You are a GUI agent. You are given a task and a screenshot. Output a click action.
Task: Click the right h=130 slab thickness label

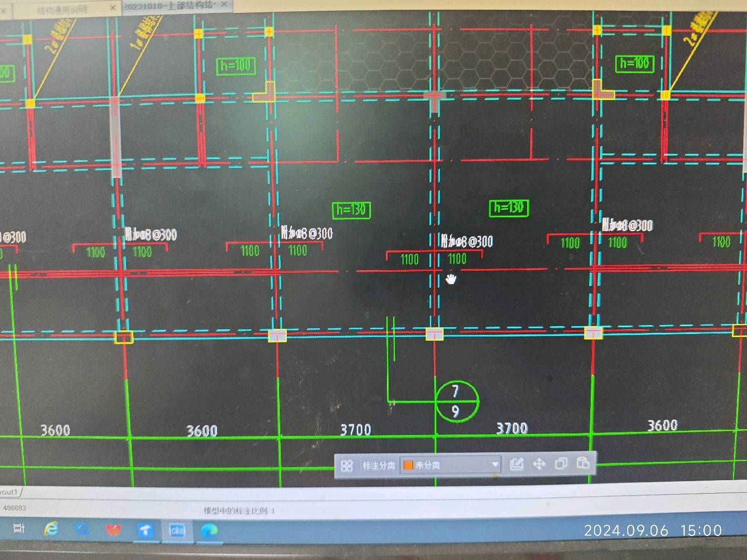pos(509,207)
